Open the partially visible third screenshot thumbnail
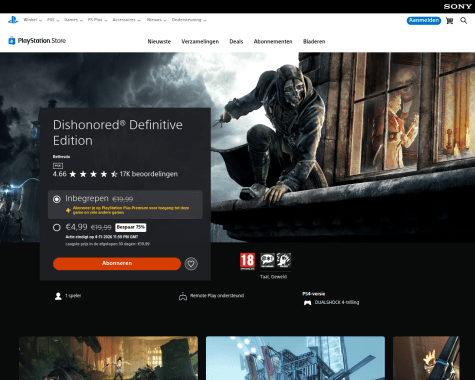The width and height of the screenshot is (475, 380). pos(426,358)
